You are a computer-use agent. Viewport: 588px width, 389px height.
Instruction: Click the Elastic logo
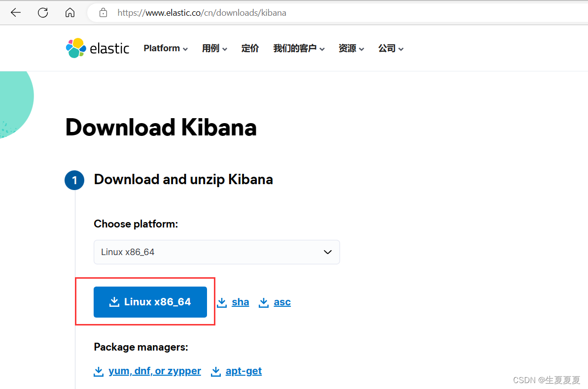coord(98,48)
